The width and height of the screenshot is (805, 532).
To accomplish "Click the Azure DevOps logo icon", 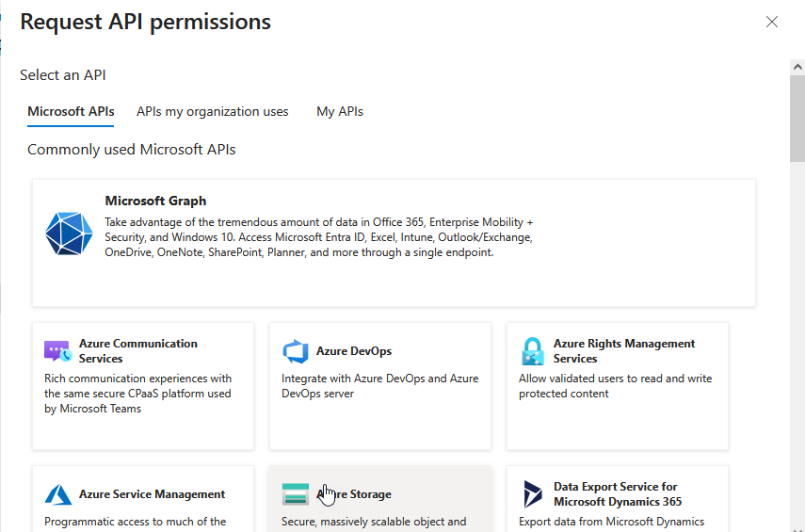I will click(296, 351).
